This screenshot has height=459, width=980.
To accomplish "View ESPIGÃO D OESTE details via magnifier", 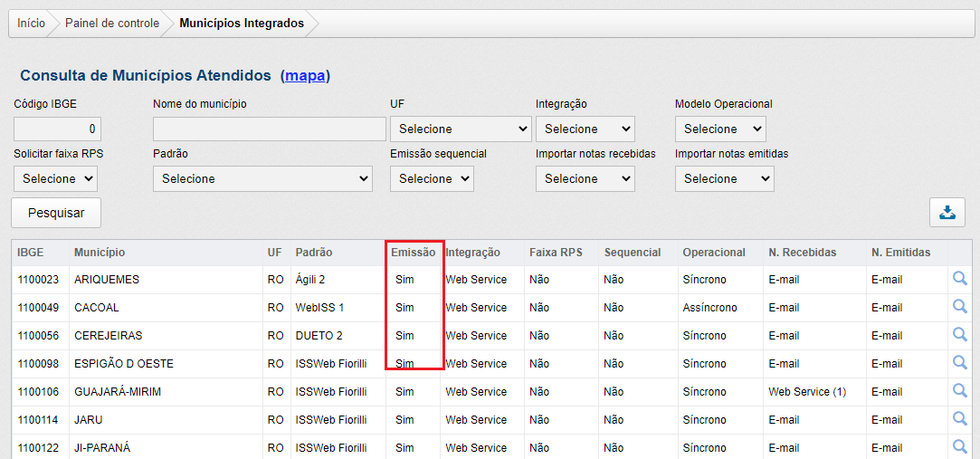I will (x=959, y=363).
